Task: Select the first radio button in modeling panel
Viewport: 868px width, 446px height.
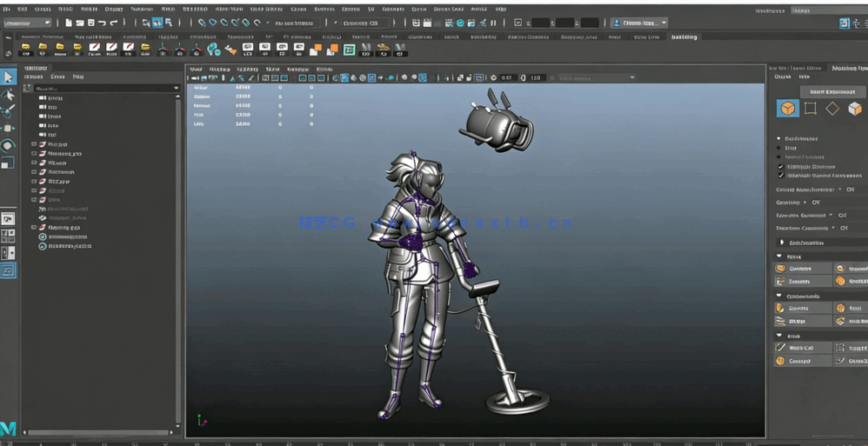Action: [x=779, y=138]
